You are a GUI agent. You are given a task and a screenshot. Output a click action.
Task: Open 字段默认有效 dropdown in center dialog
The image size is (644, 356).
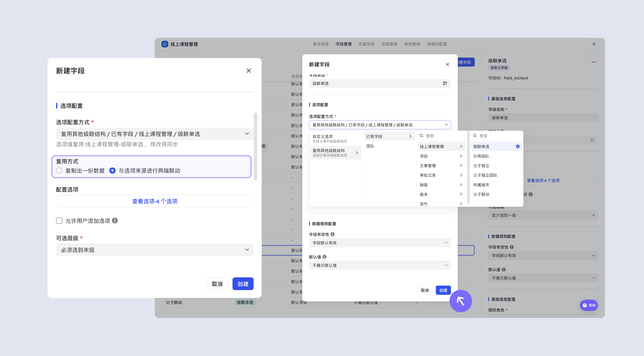(x=380, y=243)
